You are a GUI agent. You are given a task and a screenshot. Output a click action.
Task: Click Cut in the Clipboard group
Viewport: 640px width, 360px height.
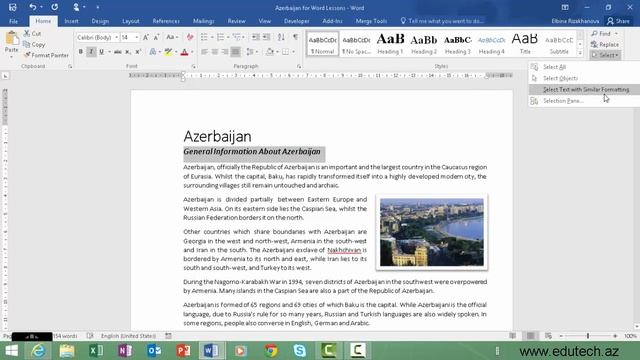(x=32, y=33)
